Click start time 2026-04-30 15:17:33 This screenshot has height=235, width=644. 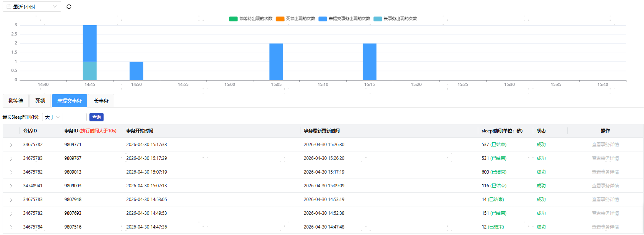tap(147, 145)
